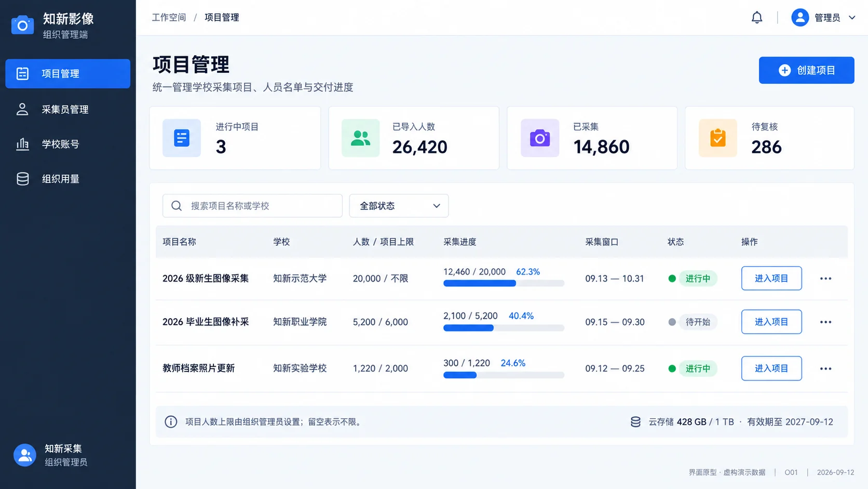Click the 组织用量 database icon
This screenshot has height=489, width=868.
[22, 179]
